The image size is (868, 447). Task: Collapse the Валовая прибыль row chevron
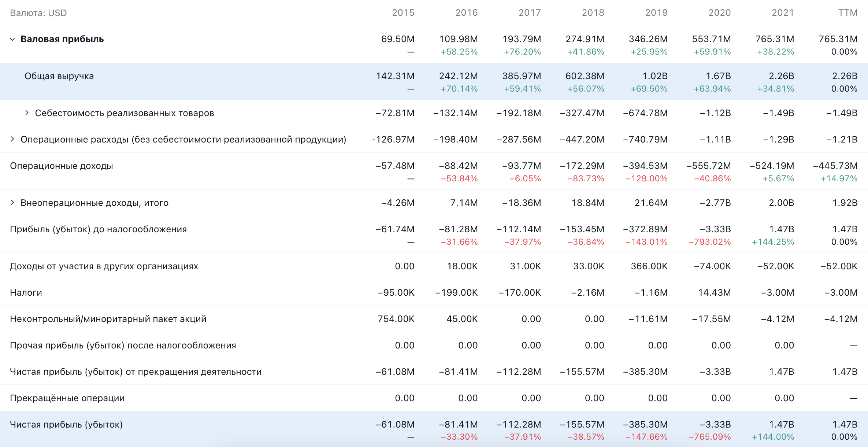pos(12,39)
